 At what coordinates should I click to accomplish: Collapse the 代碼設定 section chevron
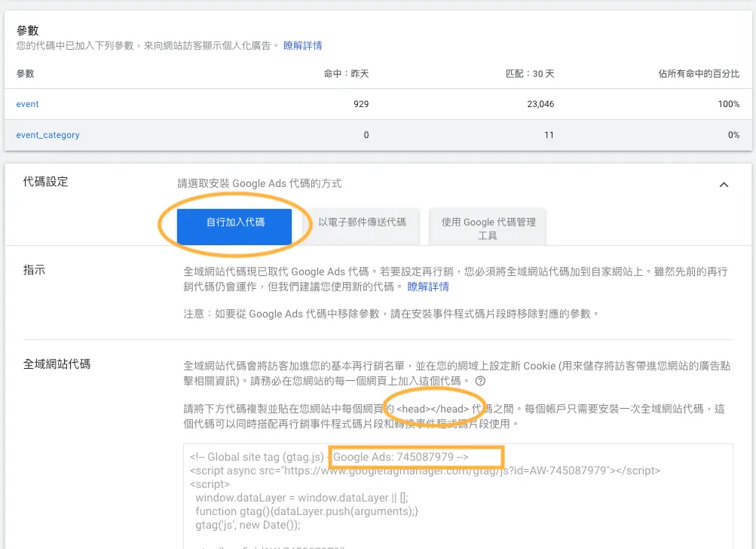point(724,184)
